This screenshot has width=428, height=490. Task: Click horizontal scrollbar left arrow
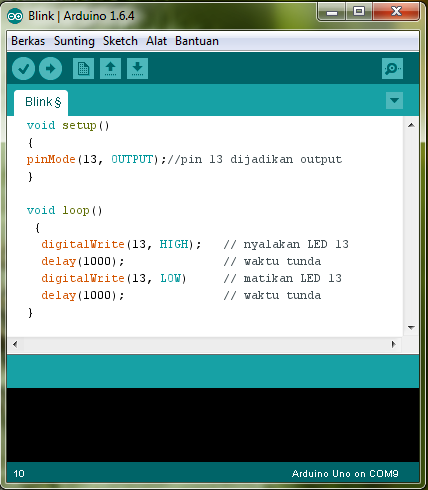[15, 344]
